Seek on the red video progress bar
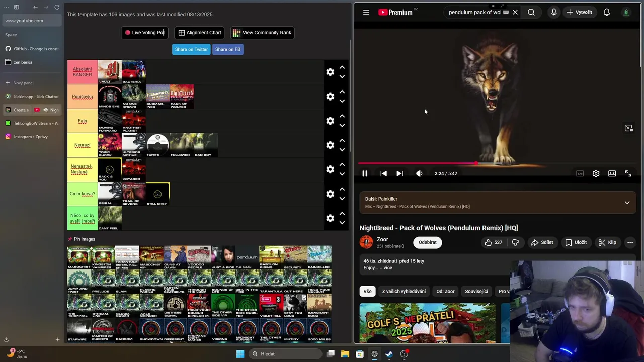Screen dimensions: 644x362 click(497, 163)
